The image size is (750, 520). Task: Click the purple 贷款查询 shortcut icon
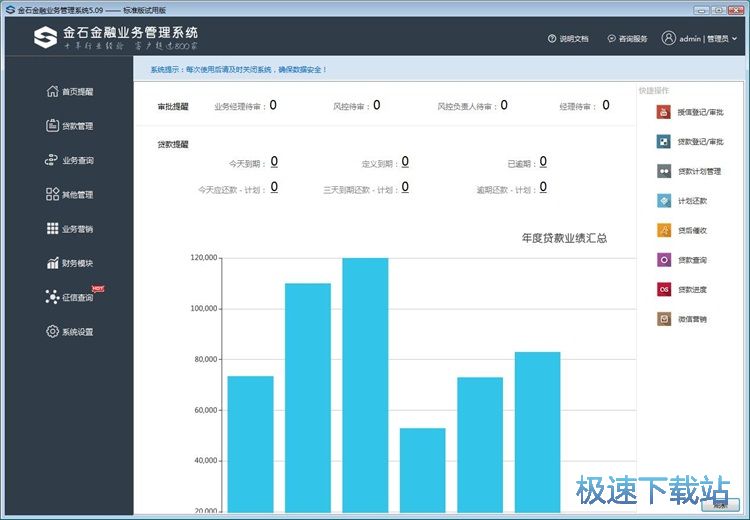pyautogui.click(x=663, y=260)
